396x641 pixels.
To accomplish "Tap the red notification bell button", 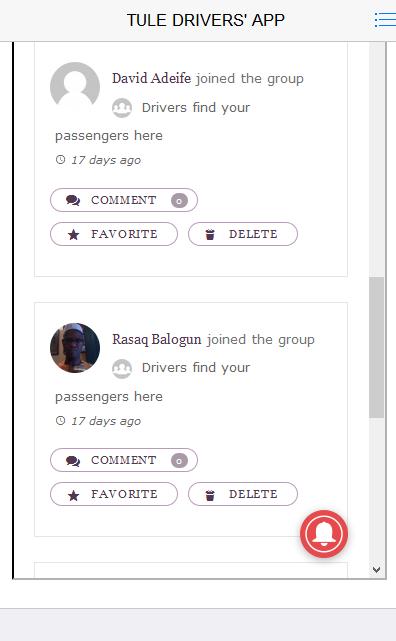I will pos(324,534).
